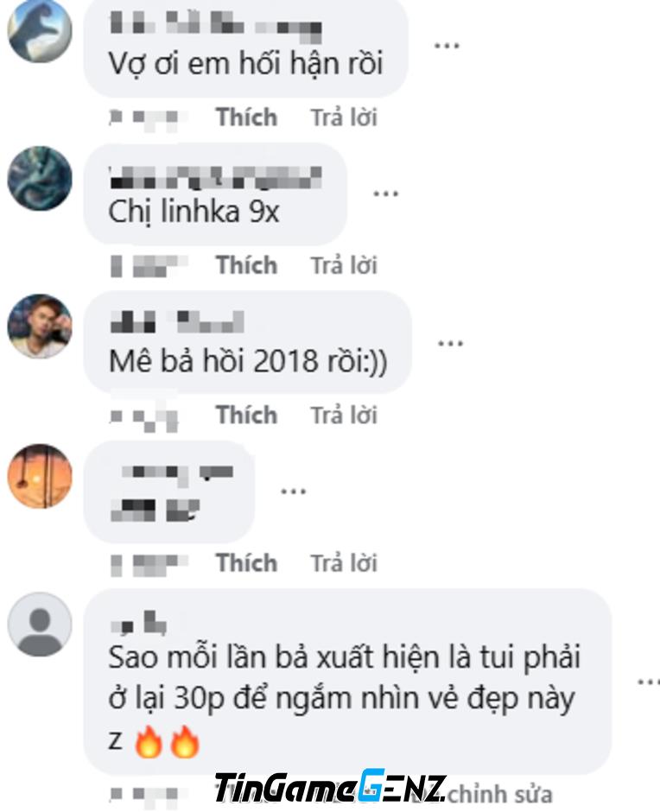Open the default gray silhouette avatar
660x812 pixels.
[x=40, y=625]
